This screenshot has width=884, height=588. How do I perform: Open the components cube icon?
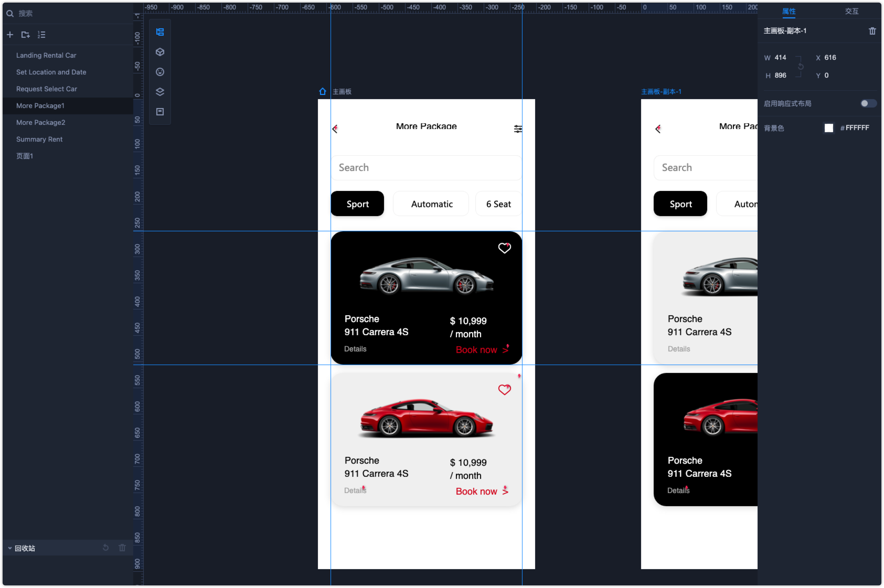point(160,52)
